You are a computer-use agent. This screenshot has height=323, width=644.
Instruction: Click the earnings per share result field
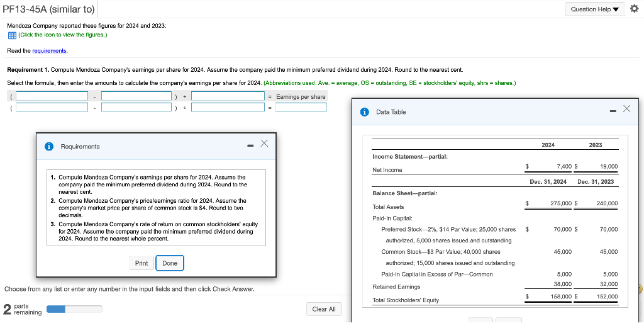click(x=301, y=107)
